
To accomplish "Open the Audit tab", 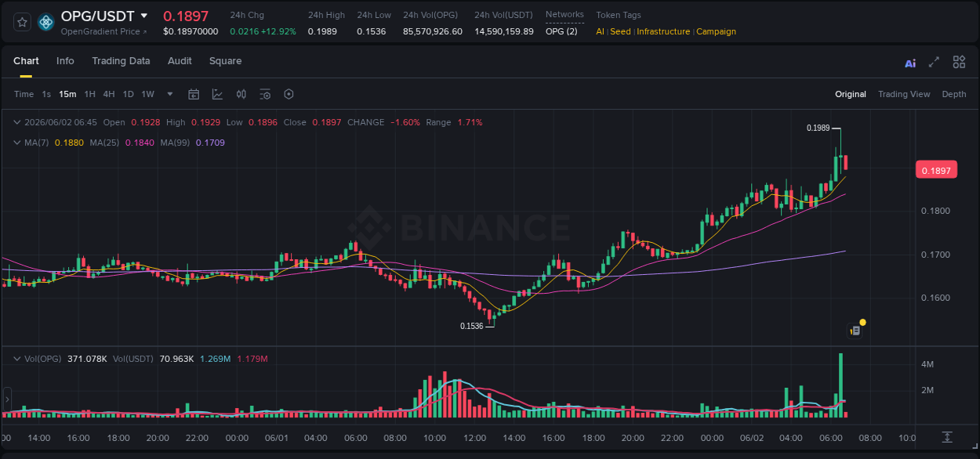I will click(180, 61).
